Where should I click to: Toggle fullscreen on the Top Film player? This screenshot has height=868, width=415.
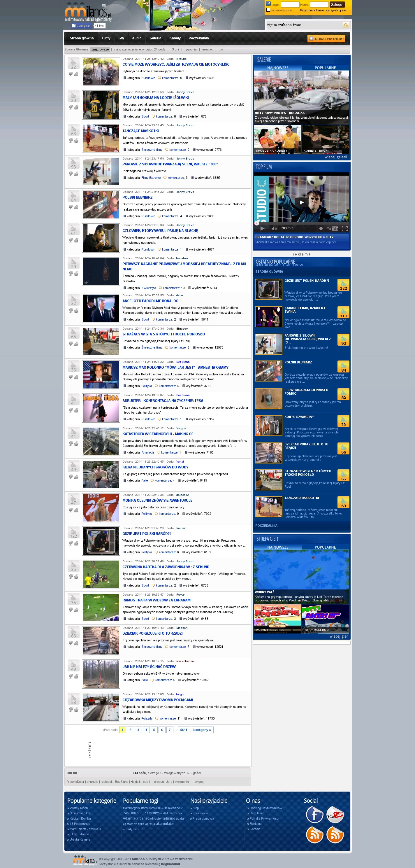click(x=345, y=228)
